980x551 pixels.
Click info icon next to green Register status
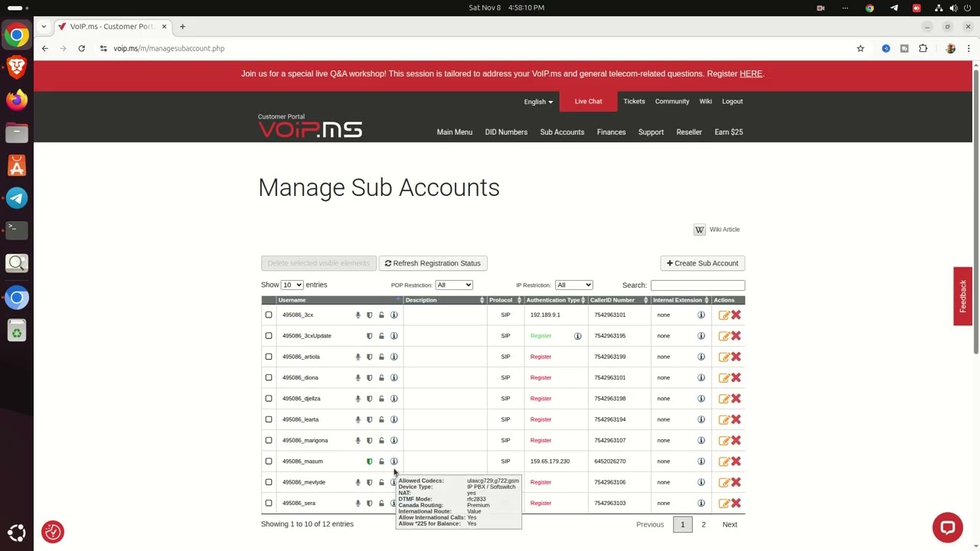click(577, 336)
